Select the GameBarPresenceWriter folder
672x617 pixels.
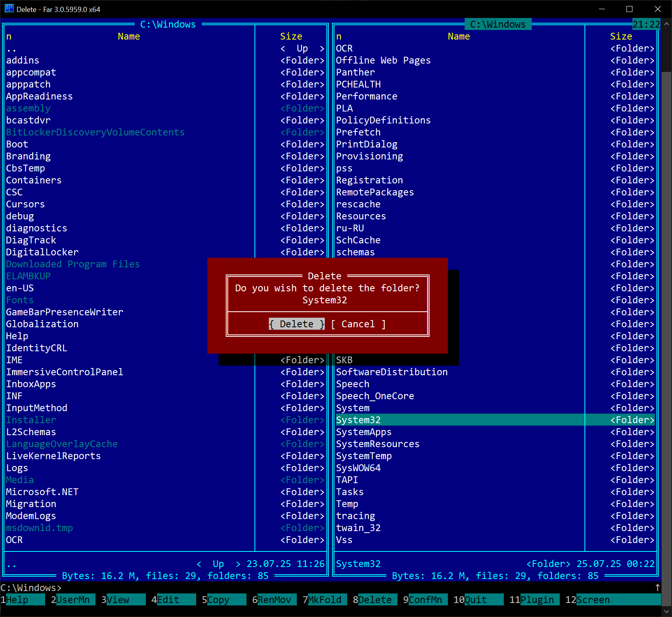(65, 312)
